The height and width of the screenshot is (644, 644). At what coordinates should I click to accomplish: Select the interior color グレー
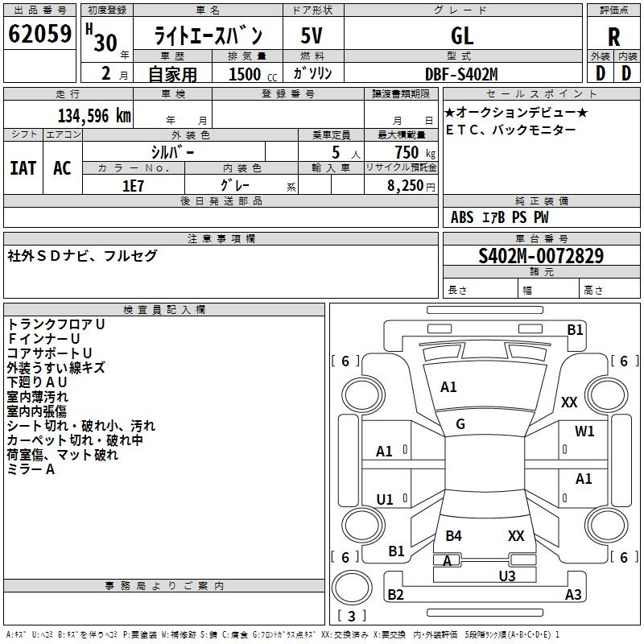[x=235, y=185]
